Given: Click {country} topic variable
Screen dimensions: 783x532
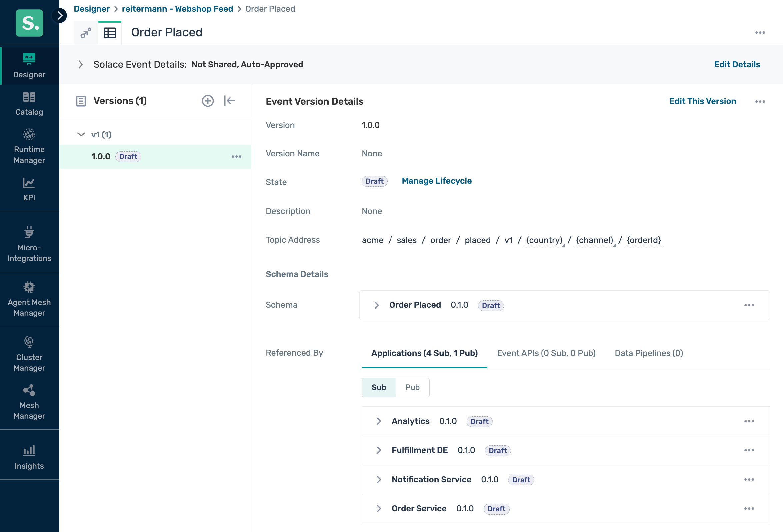Looking at the screenshot, I should click(x=544, y=240).
